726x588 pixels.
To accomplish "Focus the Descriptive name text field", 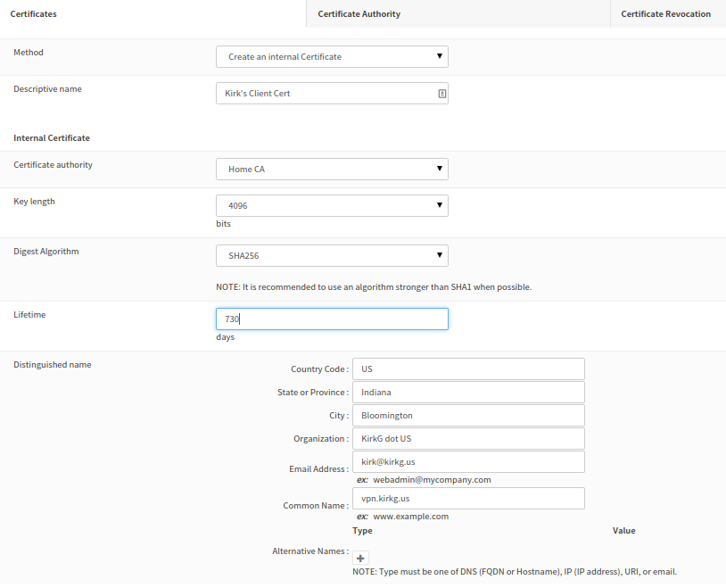I will tap(326, 94).
